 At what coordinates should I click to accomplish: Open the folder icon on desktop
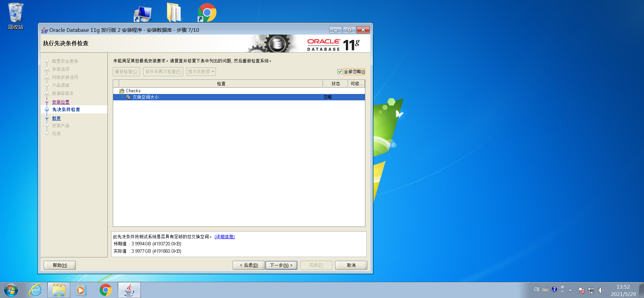[174, 12]
